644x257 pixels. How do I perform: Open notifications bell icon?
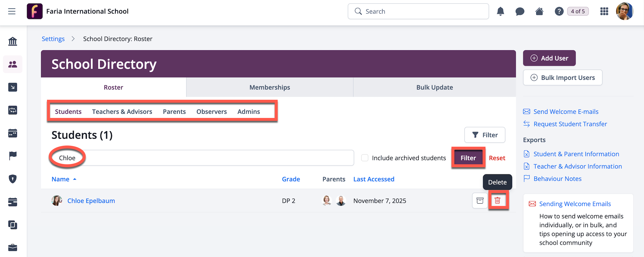pos(500,11)
